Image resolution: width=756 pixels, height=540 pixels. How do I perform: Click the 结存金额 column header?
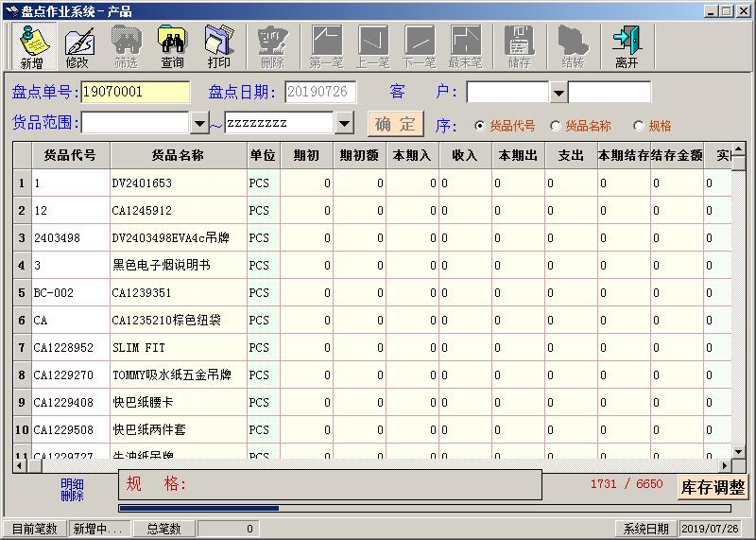point(677,155)
